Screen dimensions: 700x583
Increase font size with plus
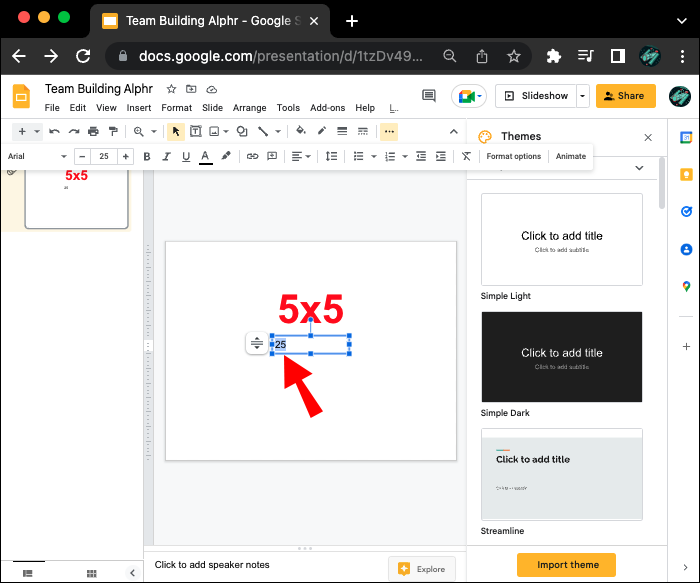coord(125,156)
